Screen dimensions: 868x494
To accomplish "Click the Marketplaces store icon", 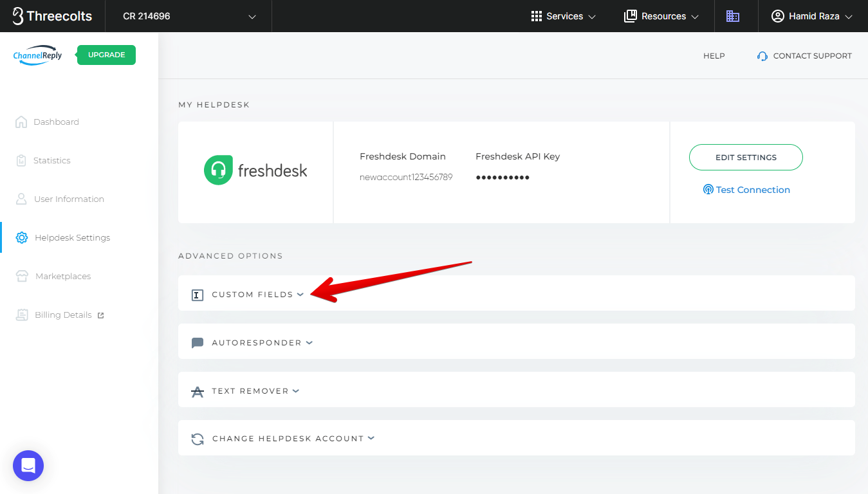I will pos(23,276).
